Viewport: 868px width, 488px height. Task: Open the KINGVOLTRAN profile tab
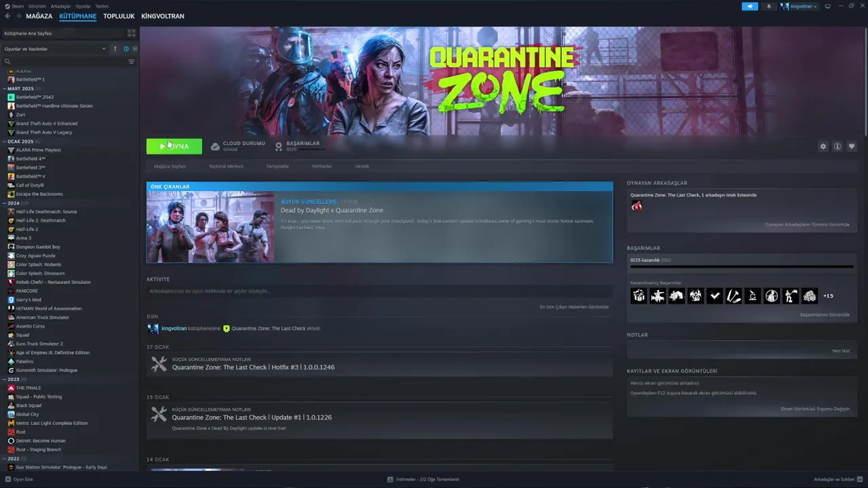tap(163, 16)
